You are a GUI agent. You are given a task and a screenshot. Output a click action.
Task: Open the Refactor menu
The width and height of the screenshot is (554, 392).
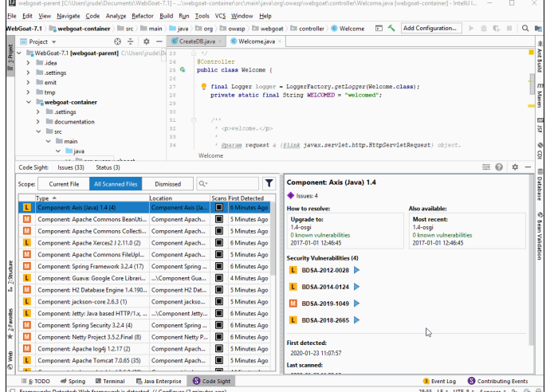tap(143, 16)
